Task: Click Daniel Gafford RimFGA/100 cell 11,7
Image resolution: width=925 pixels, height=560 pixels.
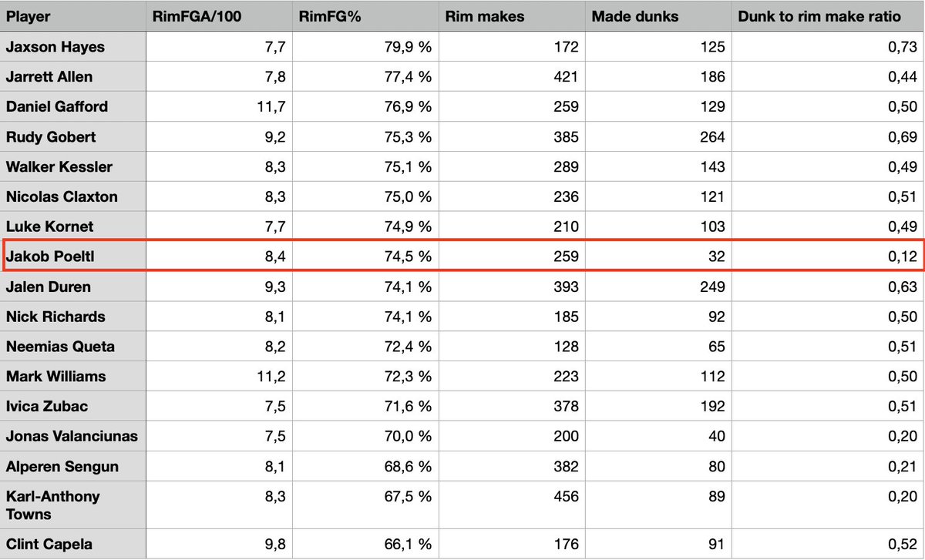Action: (219, 106)
